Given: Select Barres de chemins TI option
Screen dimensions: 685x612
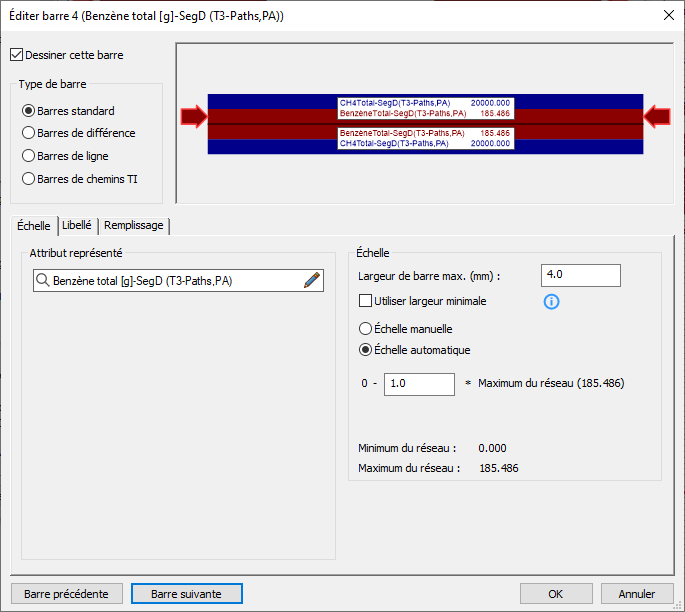Looking at the screenshot, I should [28, 179].
